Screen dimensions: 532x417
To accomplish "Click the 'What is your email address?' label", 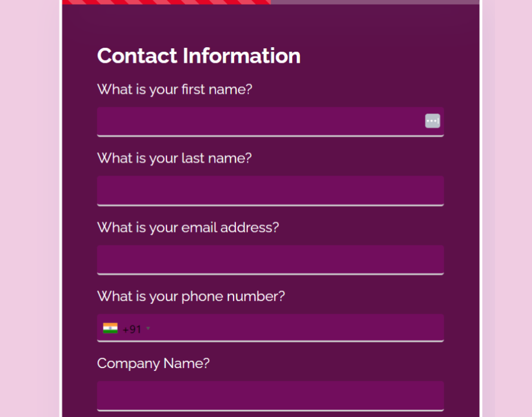I will [x=188, y=227].
